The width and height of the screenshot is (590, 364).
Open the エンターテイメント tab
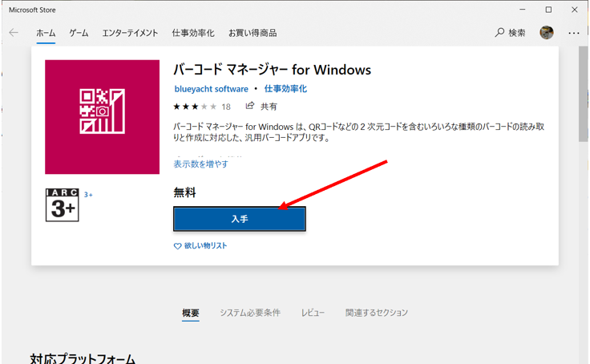[x=130, y=33]
